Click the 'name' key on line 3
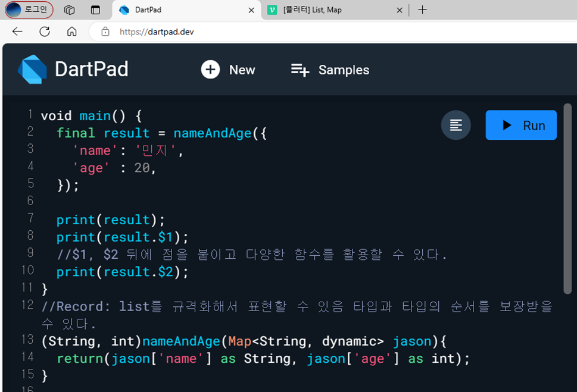 point(95,150)
